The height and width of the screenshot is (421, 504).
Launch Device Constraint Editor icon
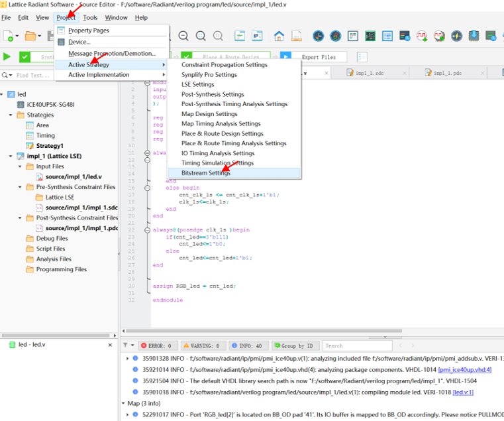[336, 36]
